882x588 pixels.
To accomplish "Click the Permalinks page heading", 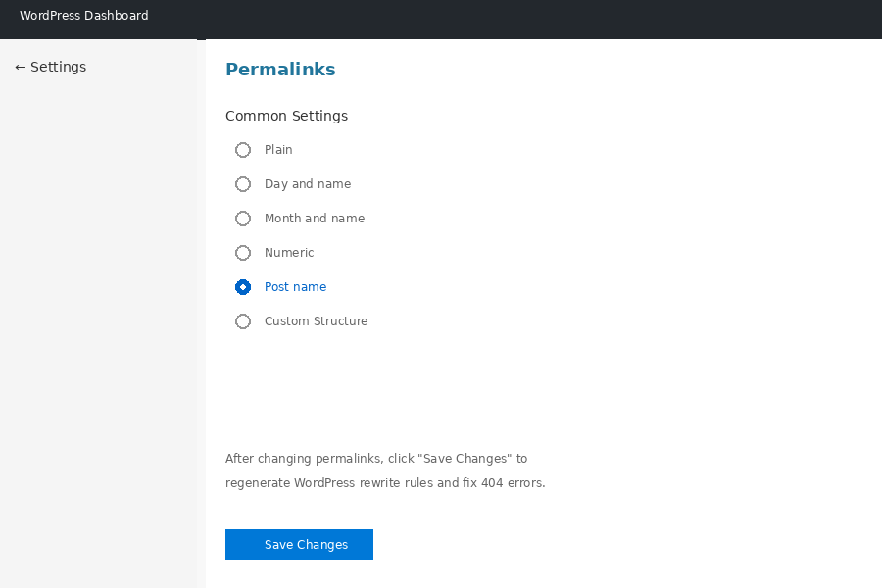I will 280,70.
